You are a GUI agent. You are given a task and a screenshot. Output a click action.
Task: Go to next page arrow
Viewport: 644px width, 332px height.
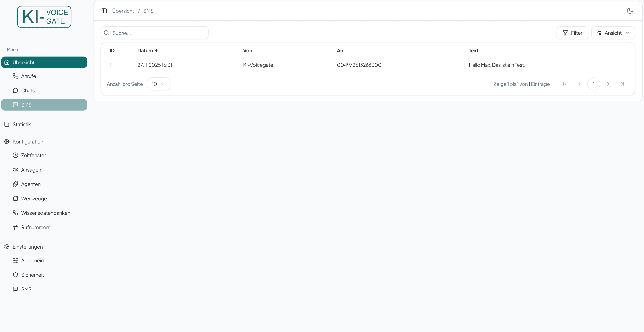pos(608,84)
